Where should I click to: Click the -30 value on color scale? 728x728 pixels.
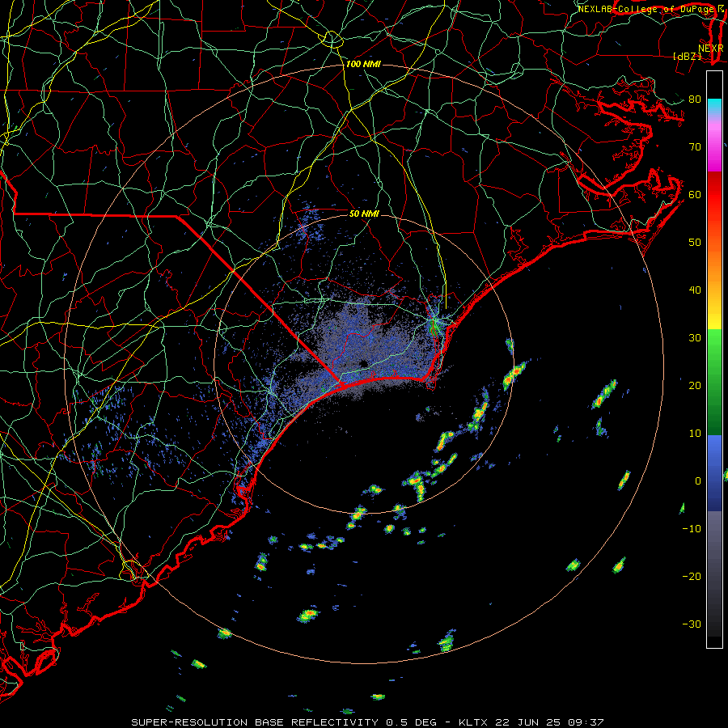point(692,624)
